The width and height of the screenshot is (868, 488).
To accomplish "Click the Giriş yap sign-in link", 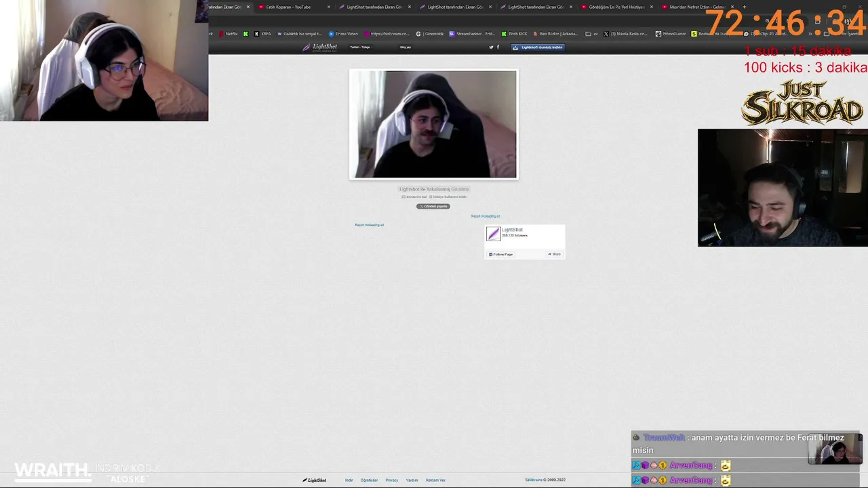I will [406, 47].
